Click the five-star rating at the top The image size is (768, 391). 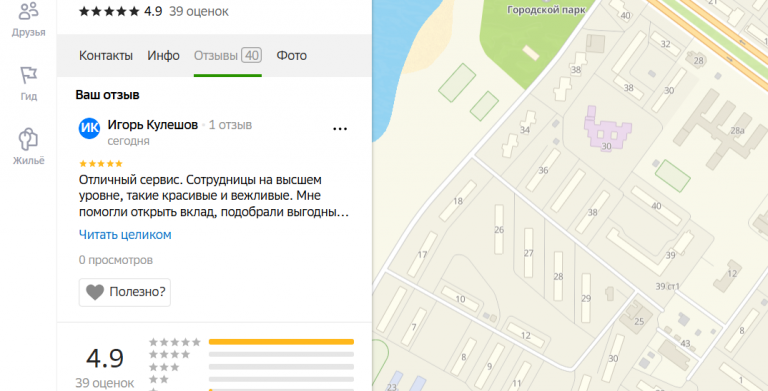coord(109,11)
